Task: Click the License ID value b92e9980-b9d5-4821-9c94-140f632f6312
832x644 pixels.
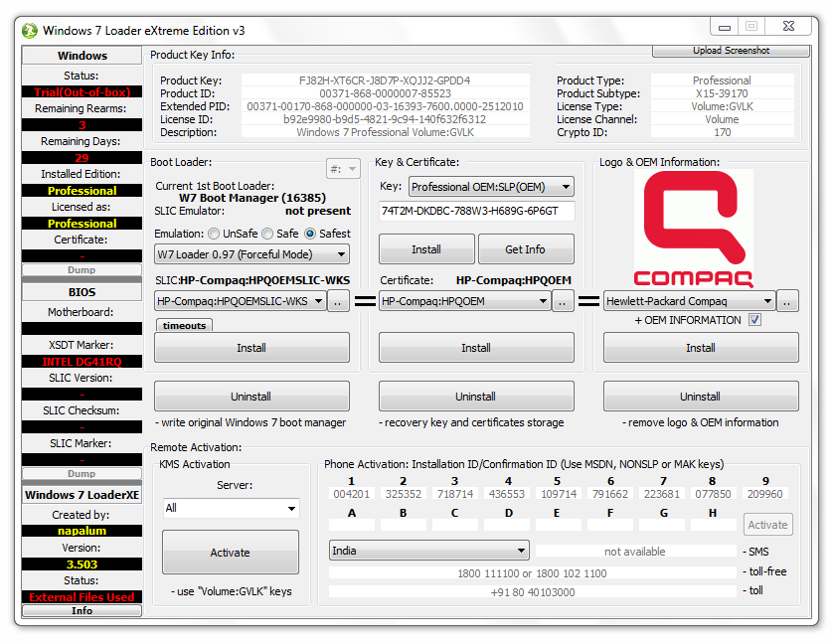Action: 386,119
